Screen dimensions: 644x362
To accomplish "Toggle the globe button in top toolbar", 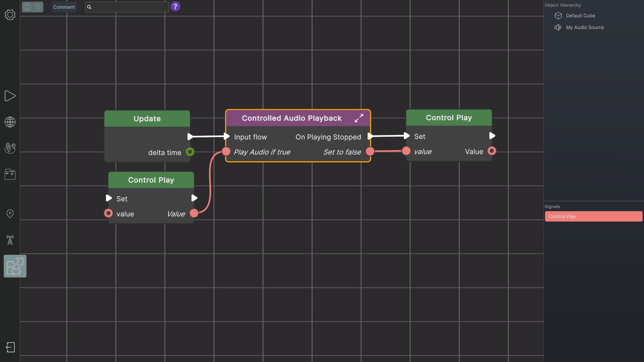I will click(x=27, y=7).
